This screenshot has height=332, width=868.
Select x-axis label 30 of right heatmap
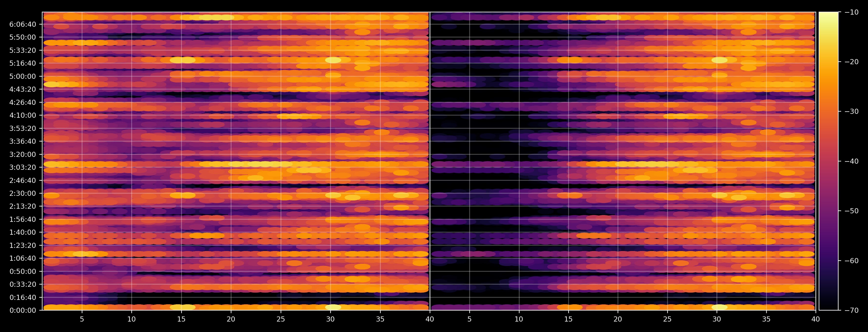tap(717, 319)
